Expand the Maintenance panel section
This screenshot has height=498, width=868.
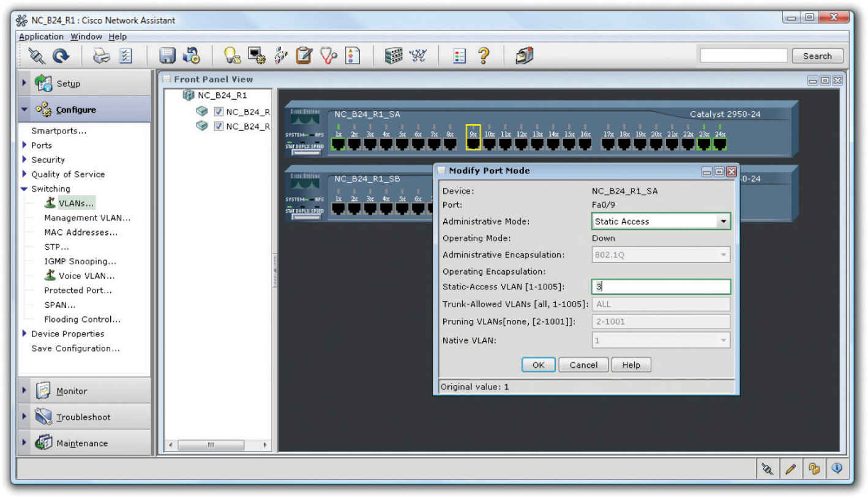pos(84,443)
